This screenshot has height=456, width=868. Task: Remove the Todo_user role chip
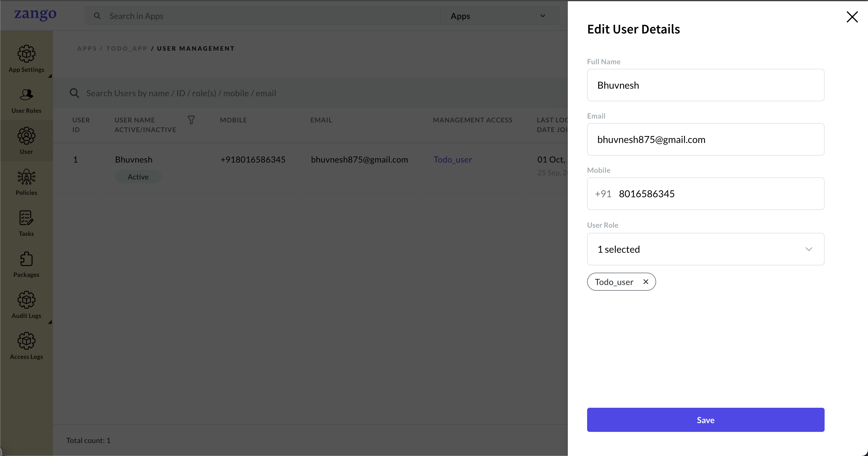[x=646, y=282]
